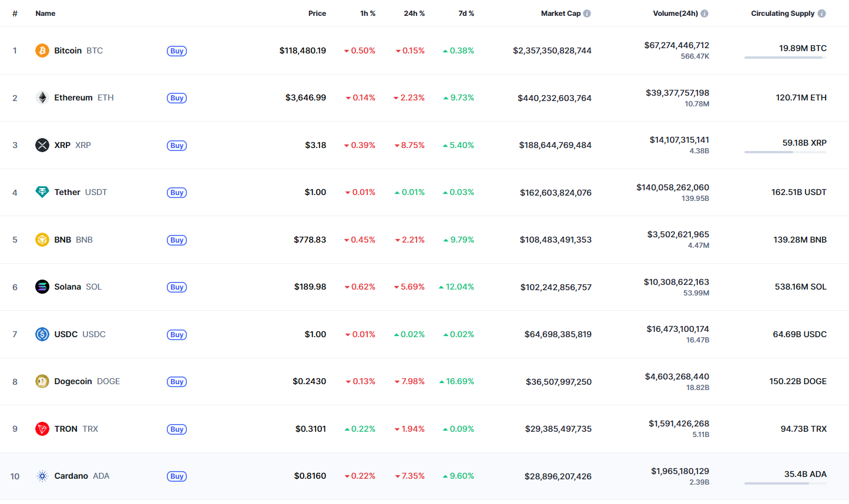This screenshot has height=504, width=849.
Task: Click Buy beside Dogecoin DOGE
Action: tap(177, 382)
